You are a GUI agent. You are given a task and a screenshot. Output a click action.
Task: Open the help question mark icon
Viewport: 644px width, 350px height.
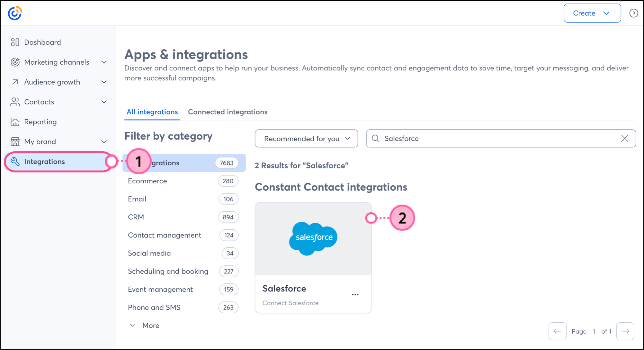633,13
